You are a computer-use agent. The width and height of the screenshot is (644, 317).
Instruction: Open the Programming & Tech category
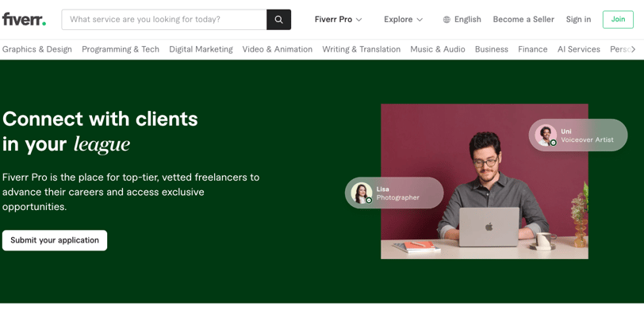[x=121, y=49]
